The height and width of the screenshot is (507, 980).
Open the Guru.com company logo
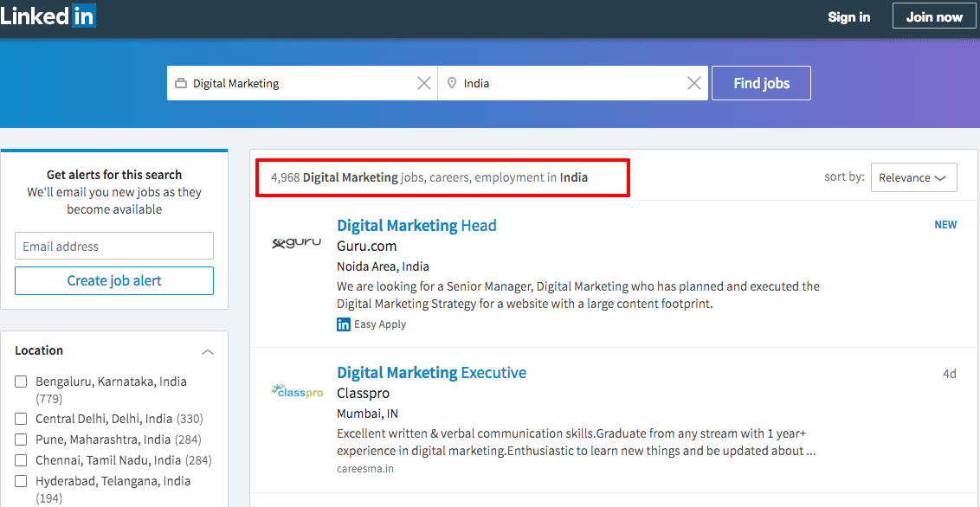(297, 243)
